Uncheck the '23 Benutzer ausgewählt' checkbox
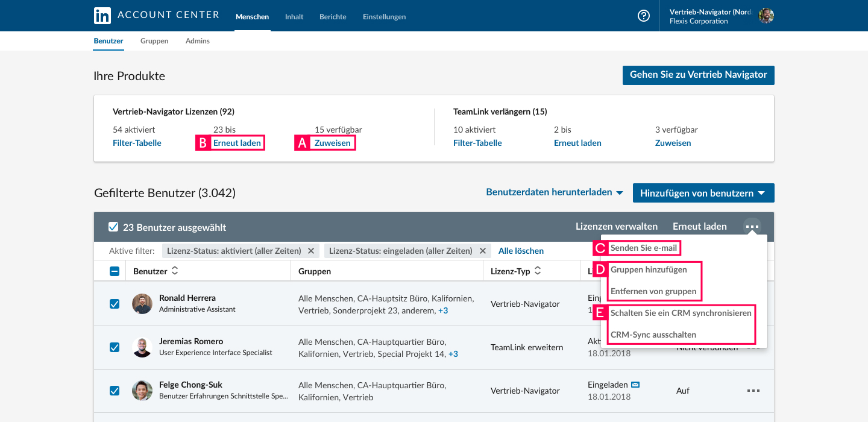 coord(113,227)
